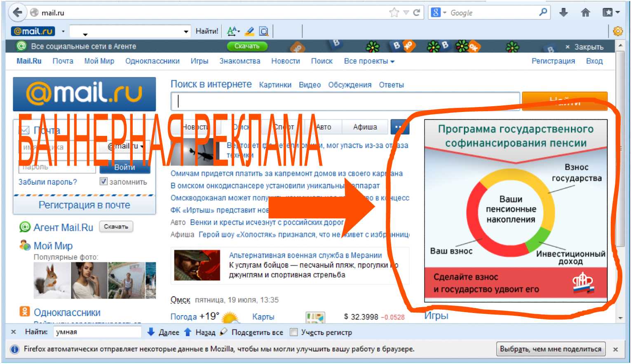This screenshot has height=364, width=631.
Task: Reload the page with the refresh icon
Action: click(x=417, y=13)
